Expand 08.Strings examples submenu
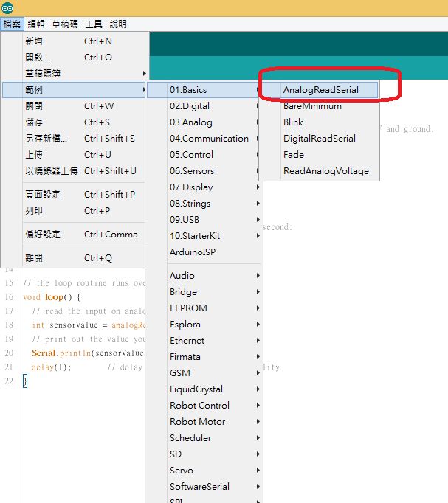 [x=204, y=204]
